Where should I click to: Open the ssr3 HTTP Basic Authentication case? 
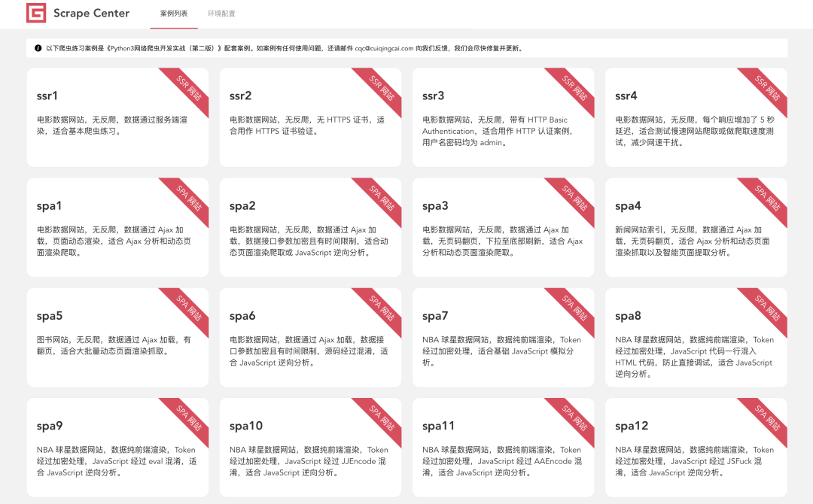(x=503, y=120)
